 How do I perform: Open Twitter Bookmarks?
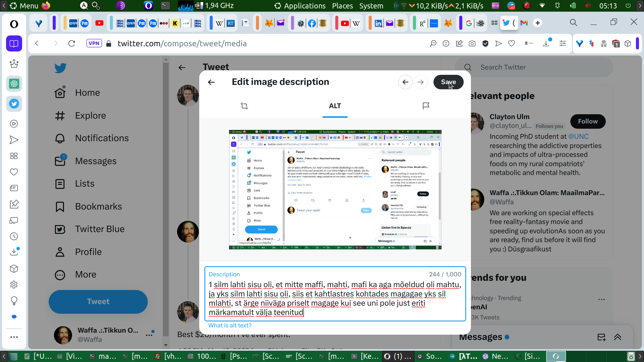point(89,206)
